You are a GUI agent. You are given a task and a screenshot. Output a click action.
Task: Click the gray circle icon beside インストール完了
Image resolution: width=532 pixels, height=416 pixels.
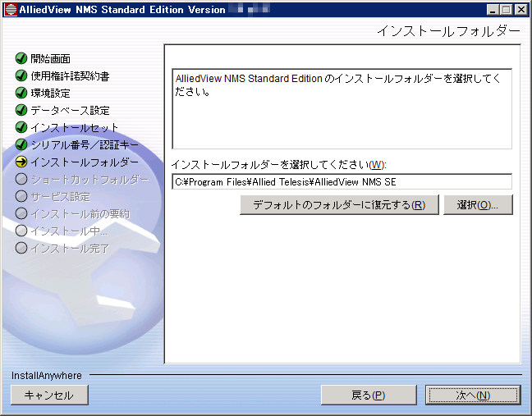[21, 249]
